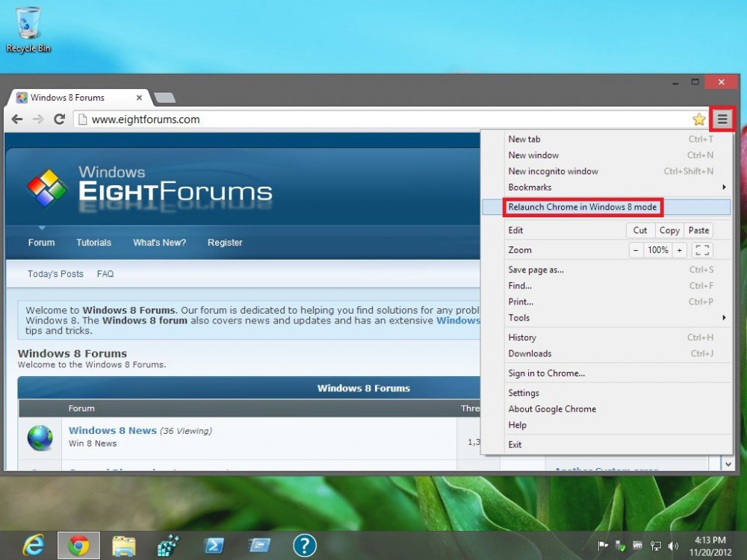Click the Help question mark taskbar icon
The image size is (747, 560).
pos(304,545)
